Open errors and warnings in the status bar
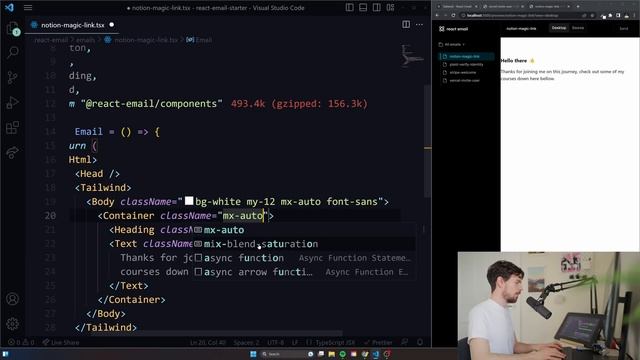Viewport: 640px width, 360px height. pyautogui.click(x=21, y=342)
